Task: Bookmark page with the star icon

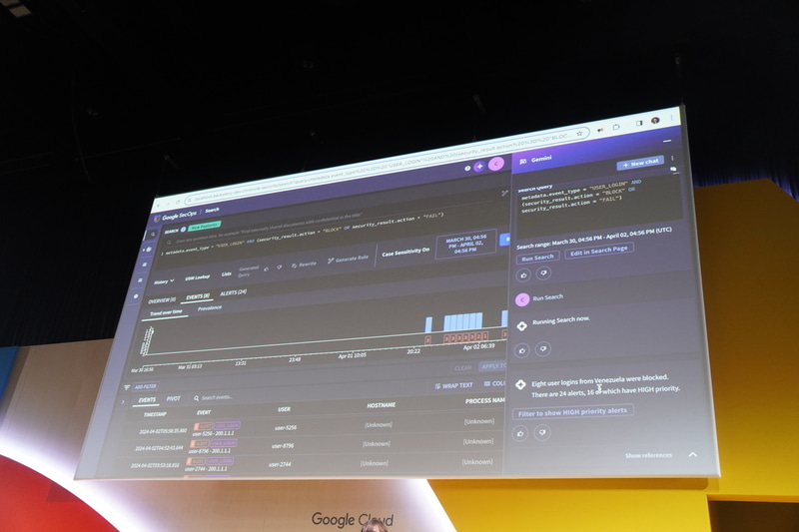Action: tap(579, 134)
